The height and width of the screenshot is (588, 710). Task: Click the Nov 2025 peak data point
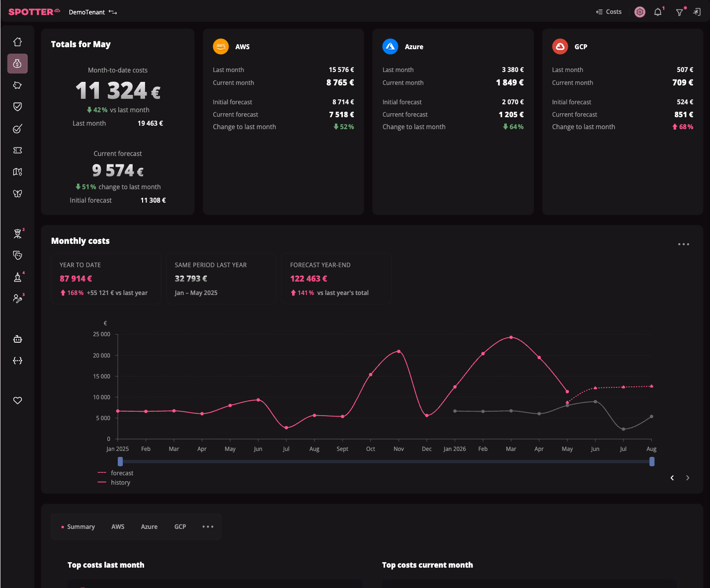coord(399,352)
